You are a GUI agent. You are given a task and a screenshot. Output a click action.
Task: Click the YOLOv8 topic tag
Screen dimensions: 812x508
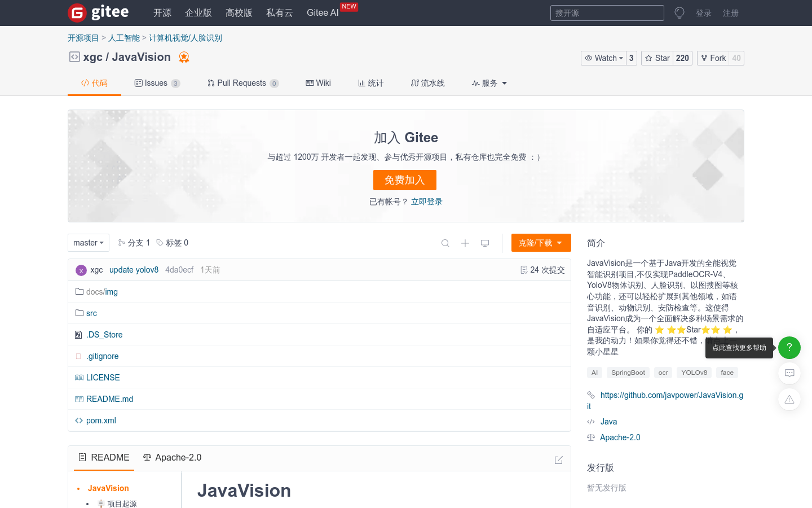click(694, 373)
